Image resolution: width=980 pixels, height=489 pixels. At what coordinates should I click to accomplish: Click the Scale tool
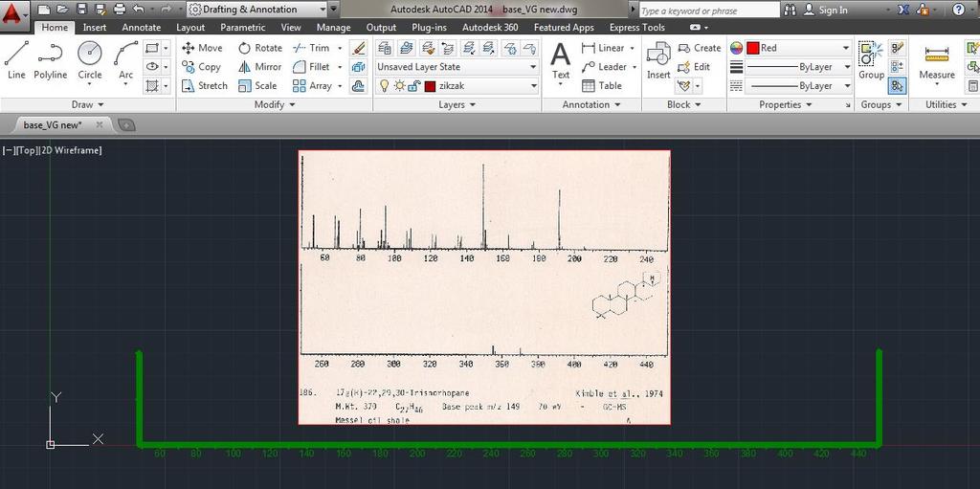click(257, 86)
